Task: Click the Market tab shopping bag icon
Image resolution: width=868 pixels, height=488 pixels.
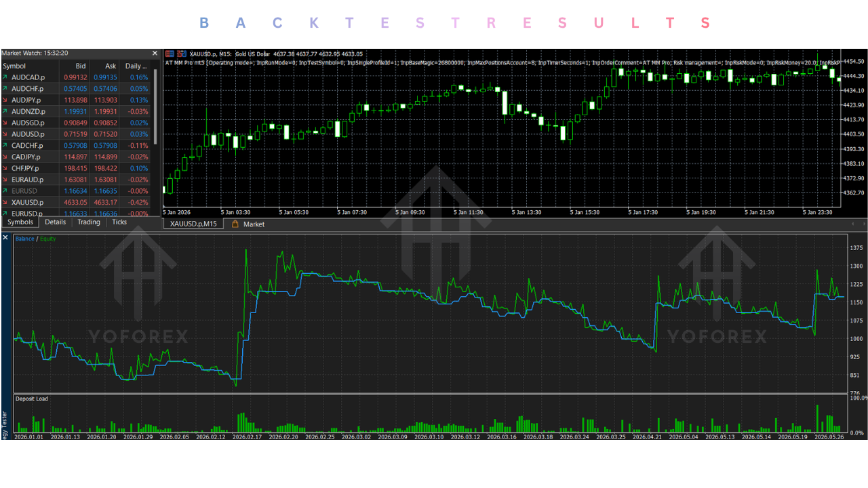Action: point(235,224)
